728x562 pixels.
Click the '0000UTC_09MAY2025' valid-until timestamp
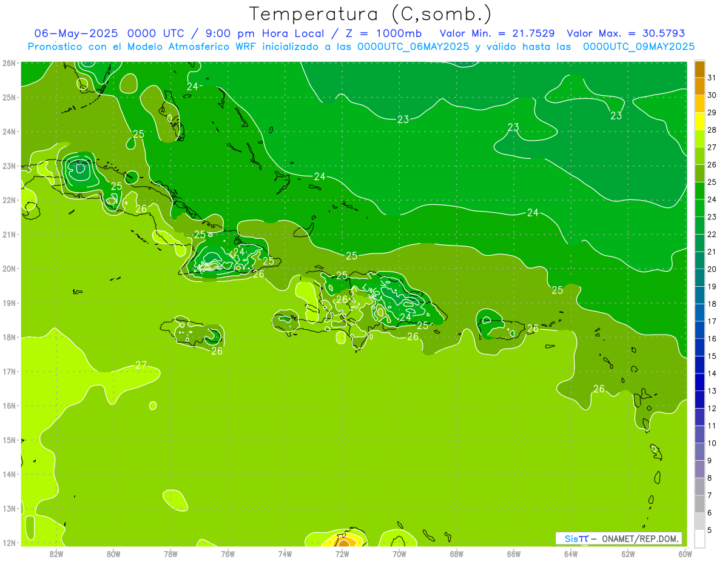tap(639, 46)
